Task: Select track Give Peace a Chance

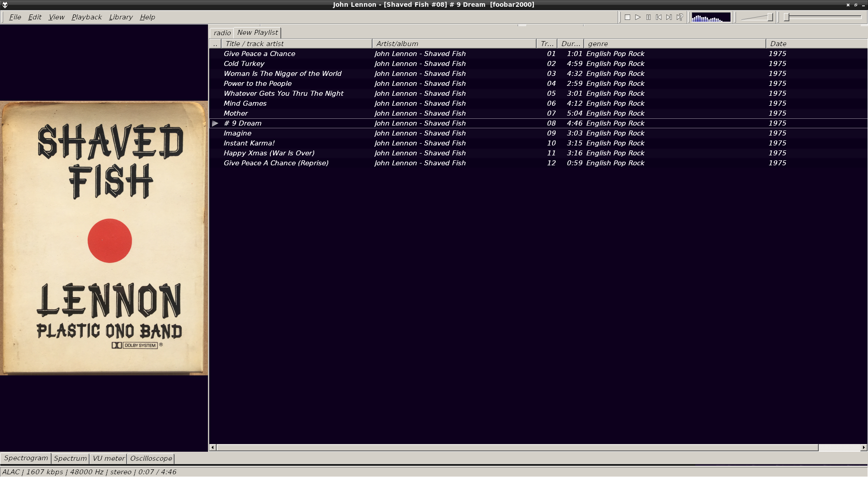Action: click(538, 54)
